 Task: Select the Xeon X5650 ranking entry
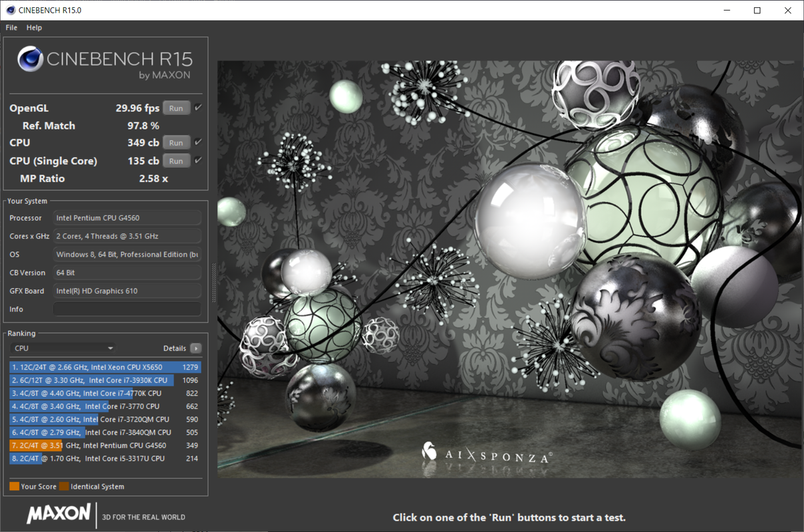105,367
